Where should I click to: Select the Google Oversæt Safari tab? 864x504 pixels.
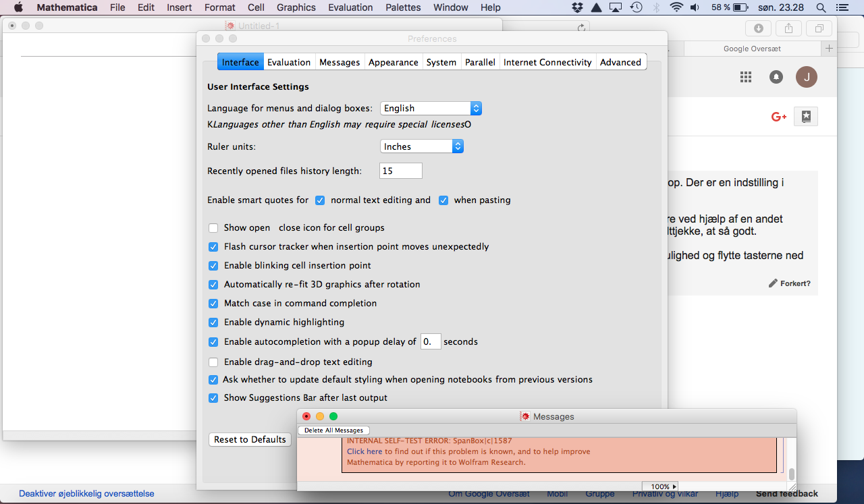[x=752, y=49]
